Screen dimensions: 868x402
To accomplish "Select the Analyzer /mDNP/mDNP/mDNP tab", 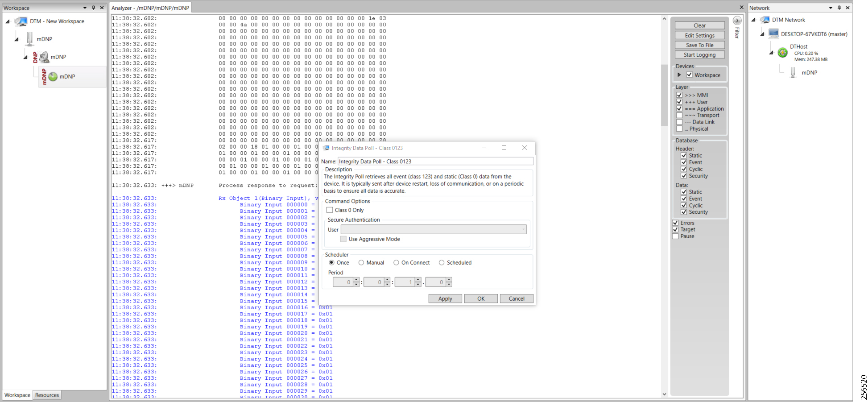I will 150,8.
